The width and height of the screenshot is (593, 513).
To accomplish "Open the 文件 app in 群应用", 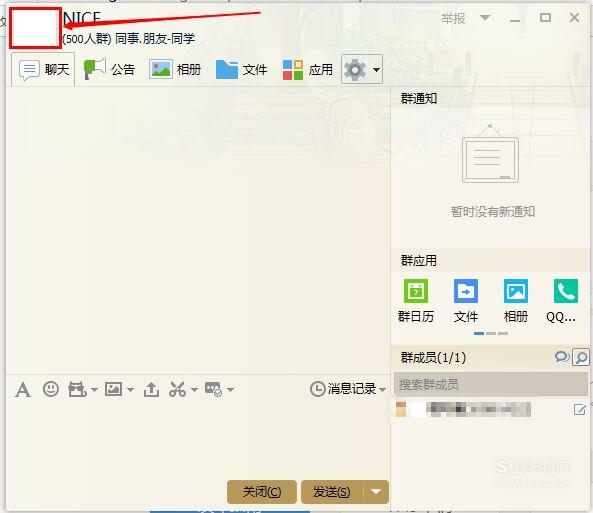I will click(466, 301).
